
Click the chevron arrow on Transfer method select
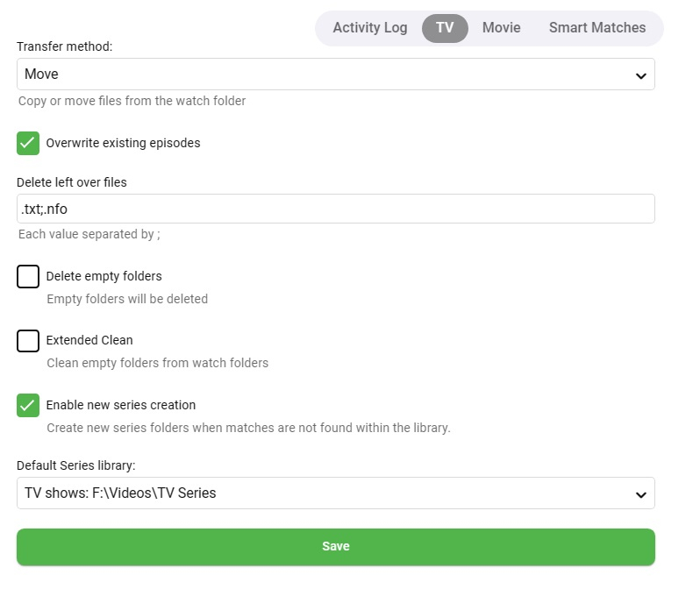[640, 76]
